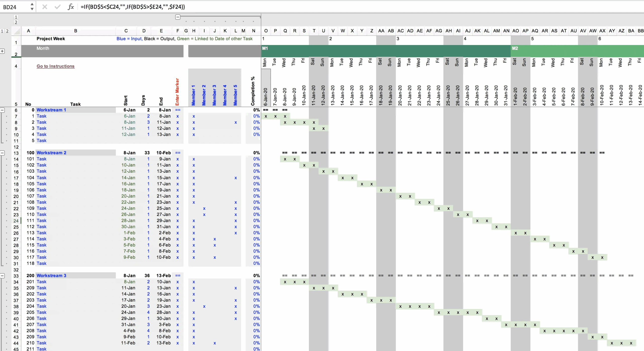Click the Insert Function (fx) icon
The width and height of the screenshot is (644, 351).
(x=71, y=7)
